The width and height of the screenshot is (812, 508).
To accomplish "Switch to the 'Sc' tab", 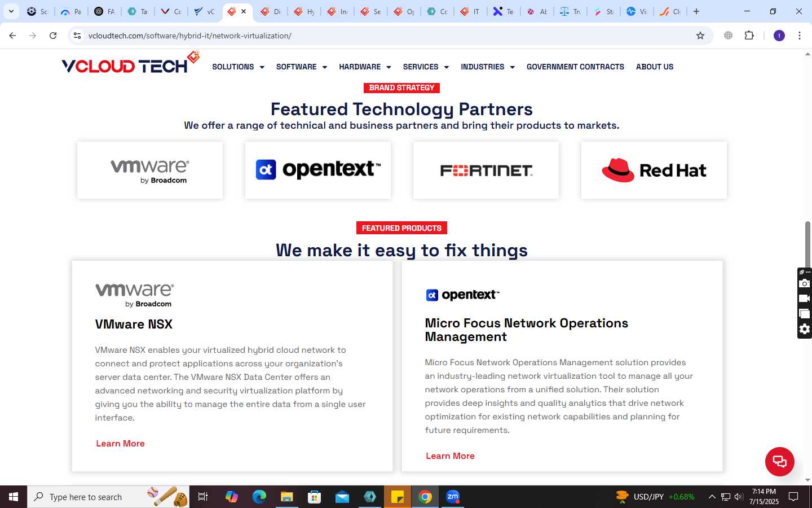I will (38, 11).
